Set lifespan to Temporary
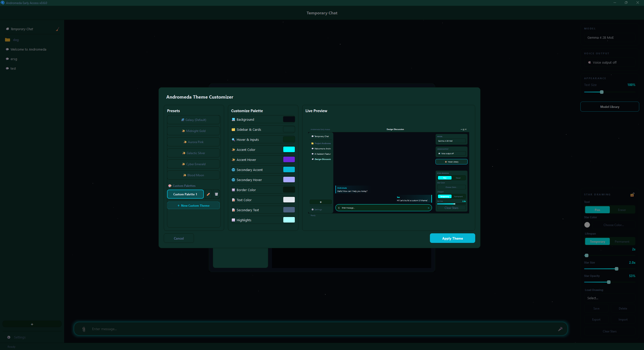The width and height of the screenshot is (644, 350). pos(597,241)
